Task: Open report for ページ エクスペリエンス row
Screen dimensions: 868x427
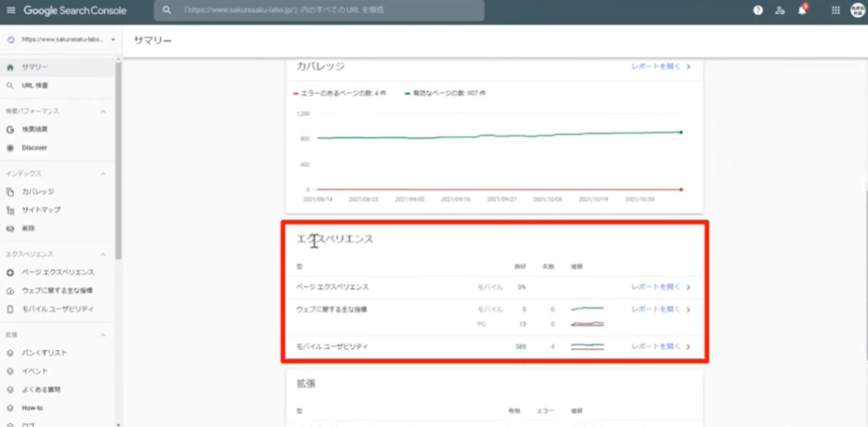Action: [x=656, y=287]
